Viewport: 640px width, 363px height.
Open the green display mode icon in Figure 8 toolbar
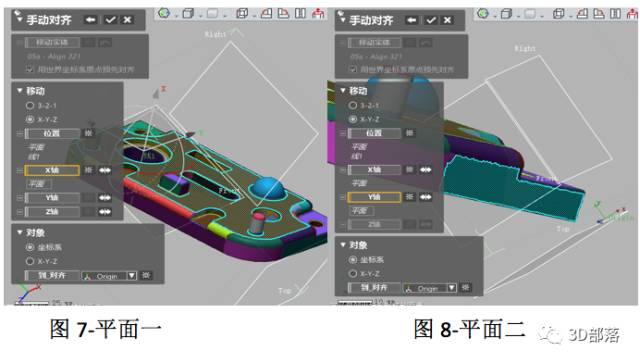[483, 13]
